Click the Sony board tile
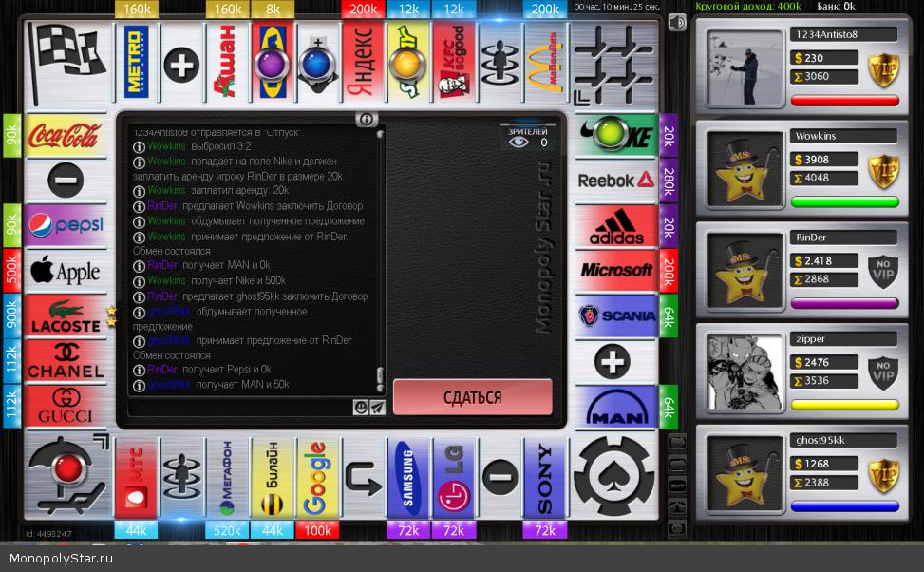Viewport: 924px width, 572px height. coord(544,478)
